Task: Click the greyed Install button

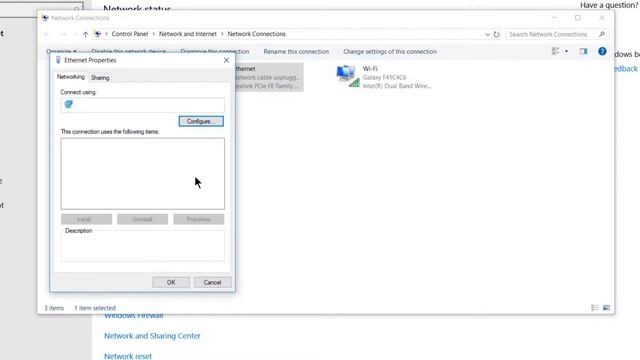Action: click(86, 219)
